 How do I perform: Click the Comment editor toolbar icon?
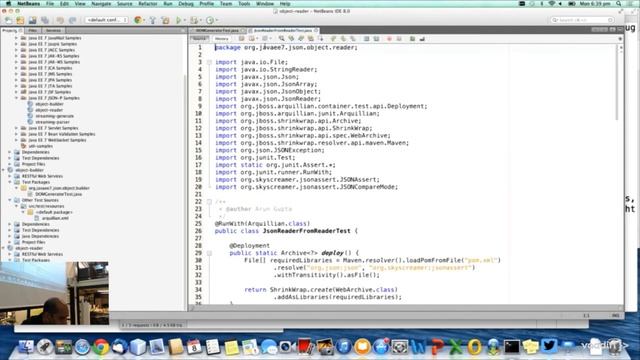412,39
